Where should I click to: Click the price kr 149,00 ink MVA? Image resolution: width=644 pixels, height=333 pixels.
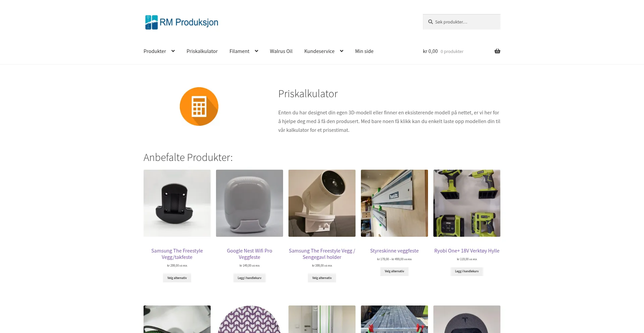click(250, 266)
